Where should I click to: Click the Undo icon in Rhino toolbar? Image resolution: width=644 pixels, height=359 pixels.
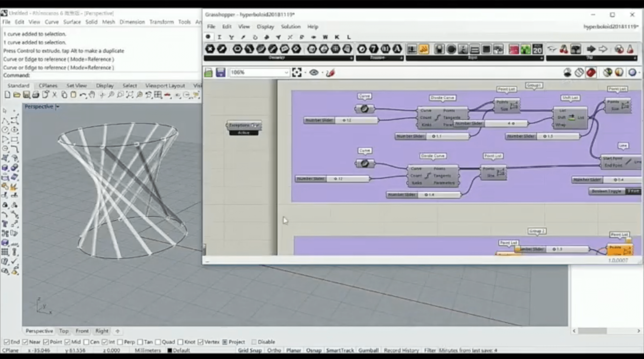point(82,95)
